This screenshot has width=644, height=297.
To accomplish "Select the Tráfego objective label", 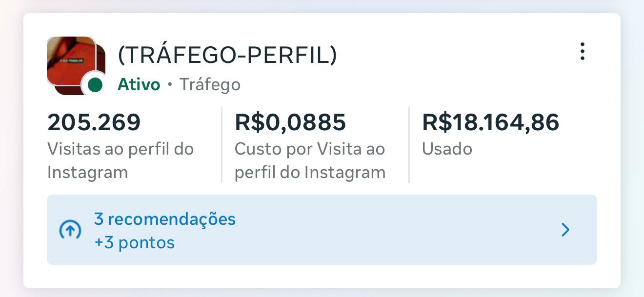I will point(210,85).
